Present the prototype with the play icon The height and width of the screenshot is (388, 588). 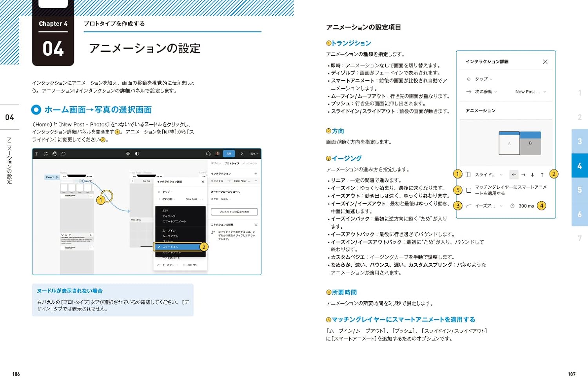coord(242,154)
